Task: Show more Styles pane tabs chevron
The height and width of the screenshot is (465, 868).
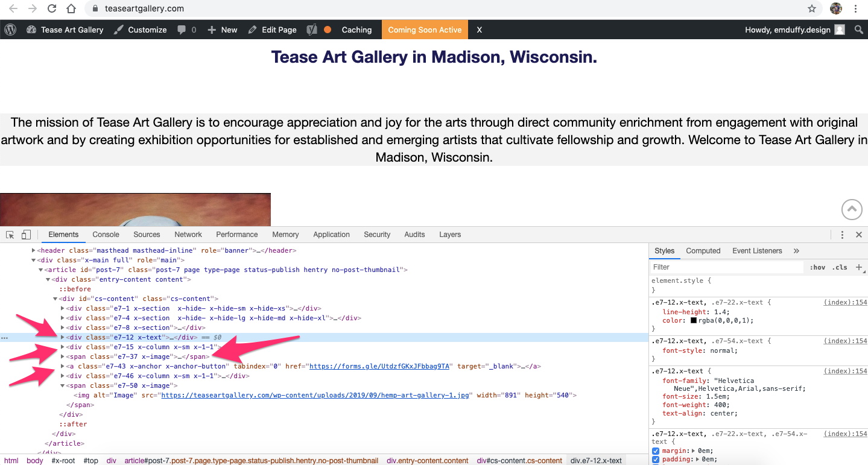Action: [796, 251]
